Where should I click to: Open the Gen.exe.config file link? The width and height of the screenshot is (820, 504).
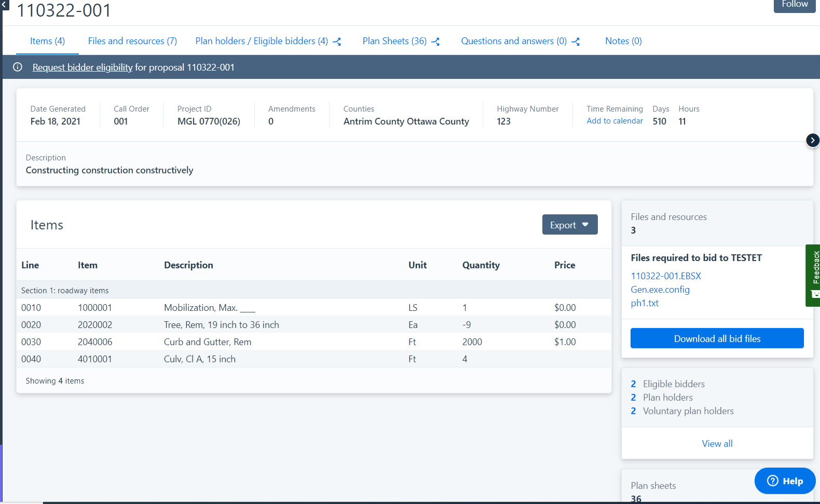click(x=660, y=290)
